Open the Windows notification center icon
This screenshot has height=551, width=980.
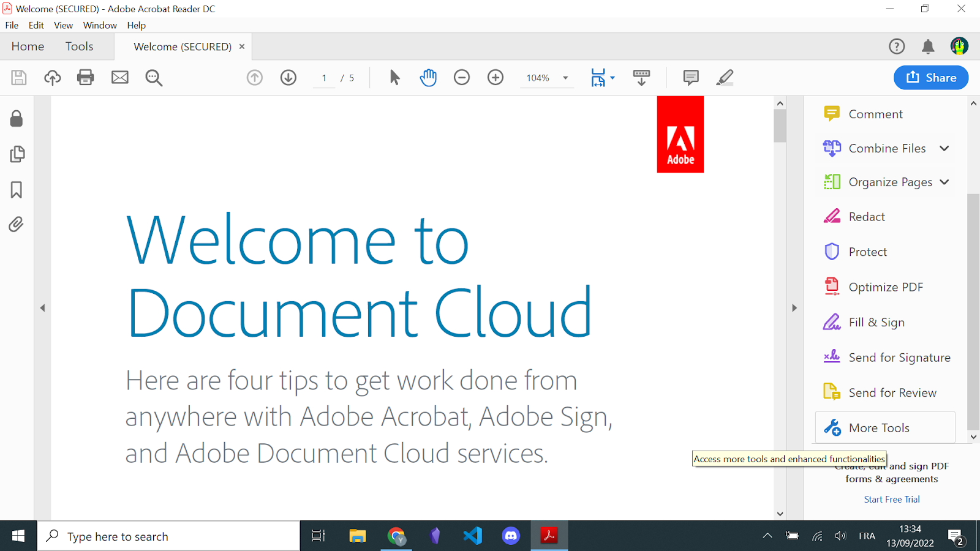click(x=956, y=537)
